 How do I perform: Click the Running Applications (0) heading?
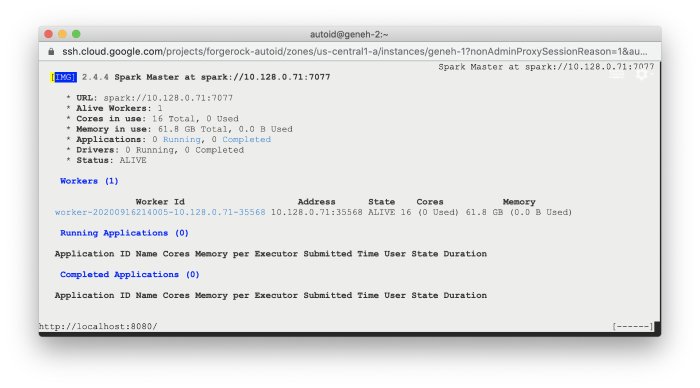coord(124,233)
